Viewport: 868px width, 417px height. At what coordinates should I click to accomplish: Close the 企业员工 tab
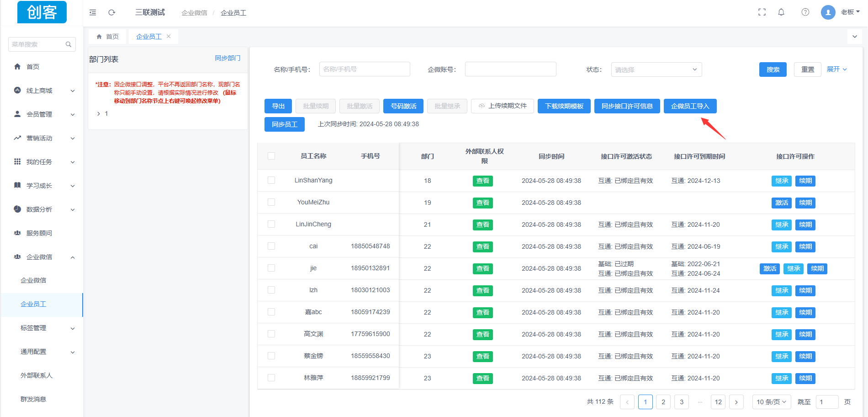point(169,37)
